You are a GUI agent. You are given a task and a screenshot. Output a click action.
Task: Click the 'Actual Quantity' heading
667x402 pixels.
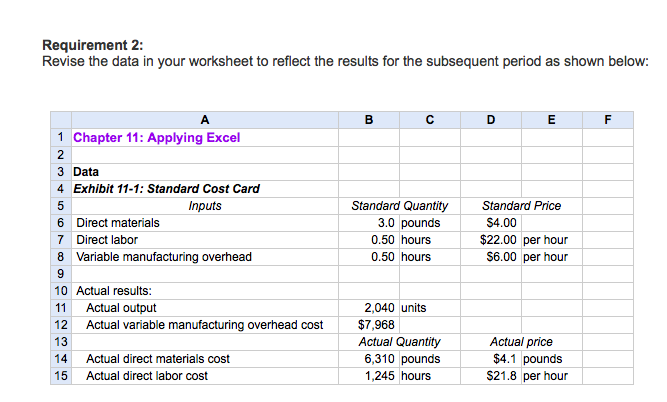point(399,342)
